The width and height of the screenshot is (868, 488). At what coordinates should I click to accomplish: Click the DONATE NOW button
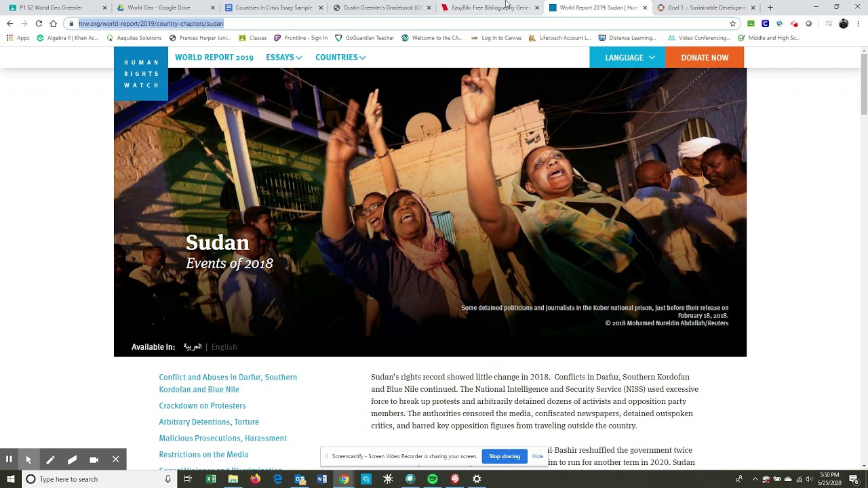coord(705,58)
